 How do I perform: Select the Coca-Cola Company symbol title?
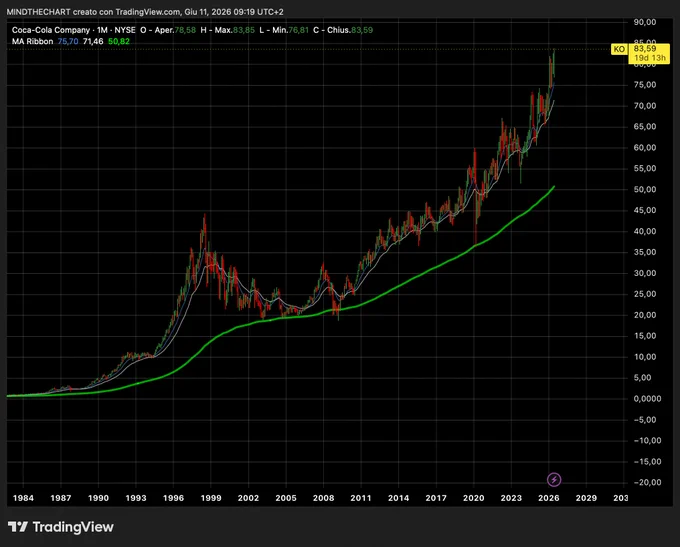point(51,30)
